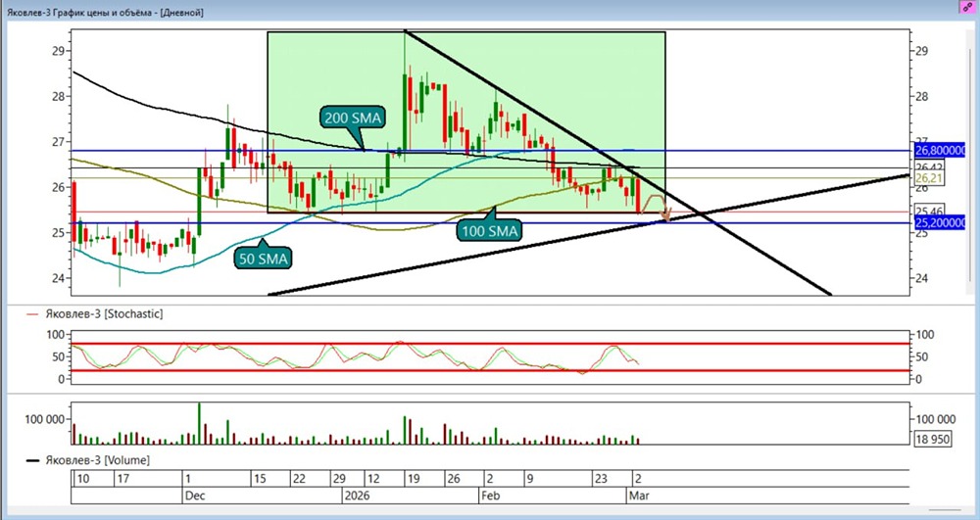Click date 17 on the time axis
980x520 pixels.
[x=122, y=479]
